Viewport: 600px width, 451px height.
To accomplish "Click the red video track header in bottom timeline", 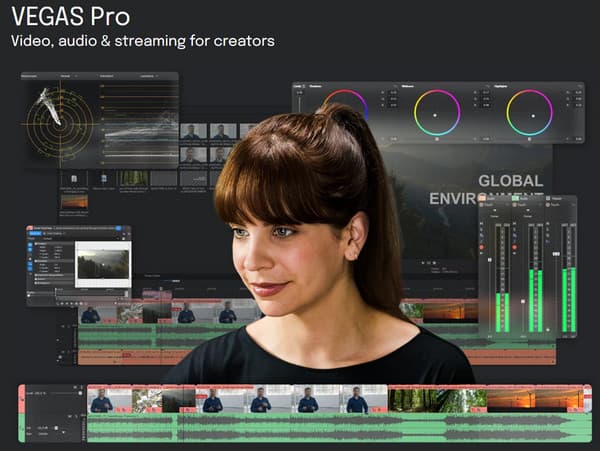I will 22,399.
